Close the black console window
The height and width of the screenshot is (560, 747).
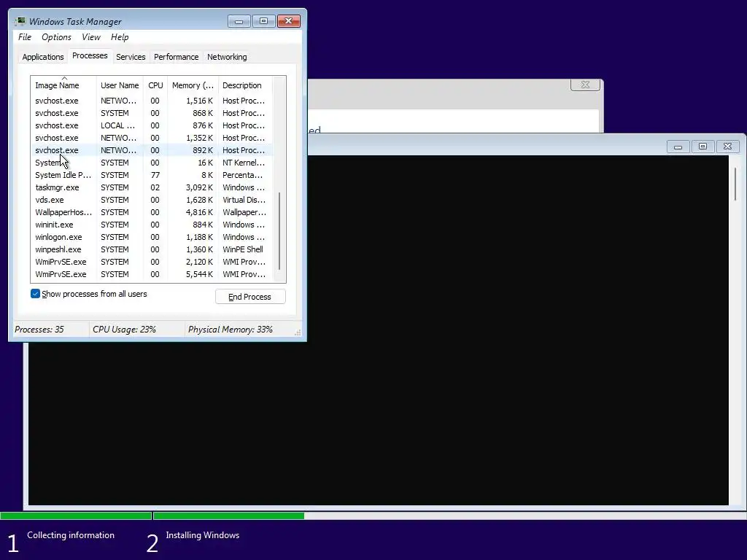(727, 147)
